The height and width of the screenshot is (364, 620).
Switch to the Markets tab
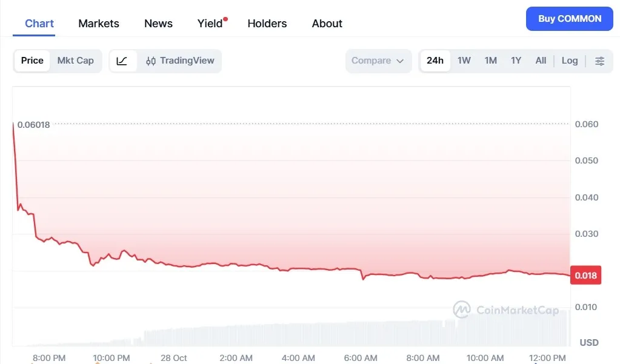pos(98,24)
